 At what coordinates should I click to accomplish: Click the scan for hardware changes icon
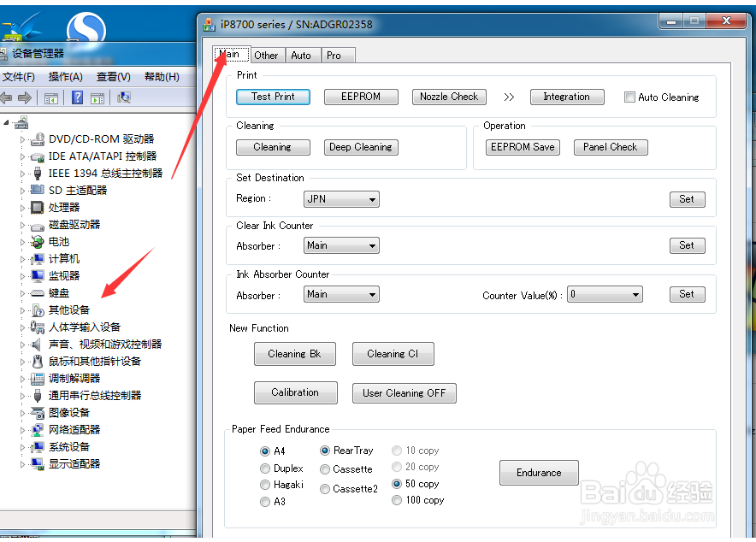tap(124, 97)
